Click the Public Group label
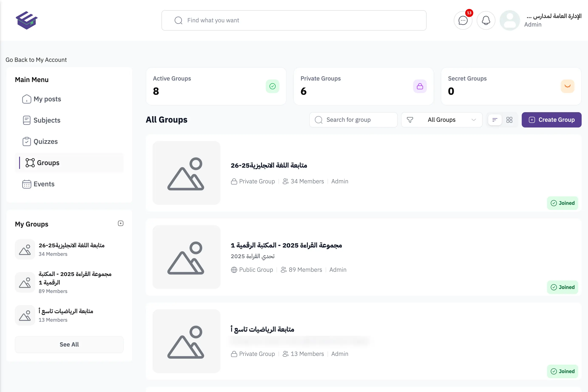Viewport: 588px width, 392px height. [x=256, y=270]
